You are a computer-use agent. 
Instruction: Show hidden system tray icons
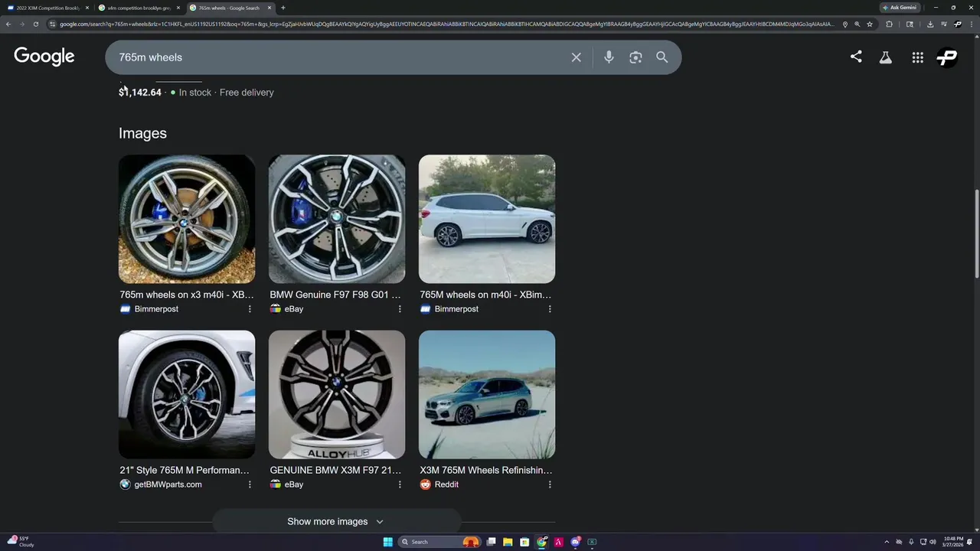[887, 542]
